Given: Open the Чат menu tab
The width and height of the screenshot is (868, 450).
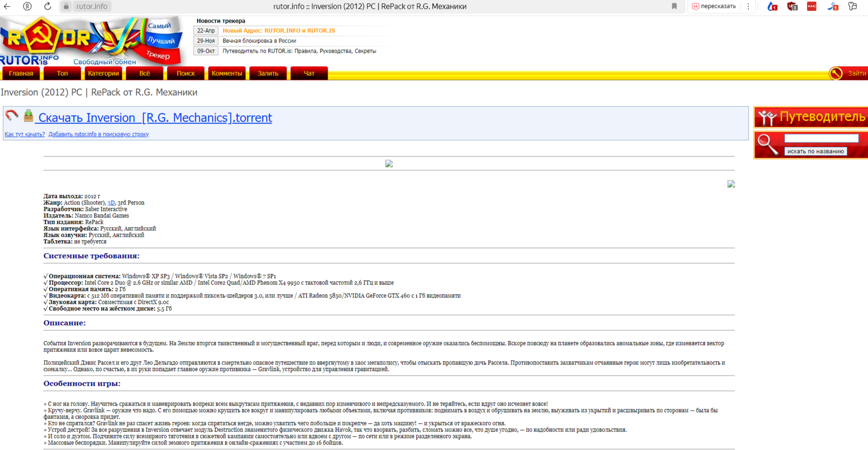Looking at the screenshot, I should click(x=309, y=73).
